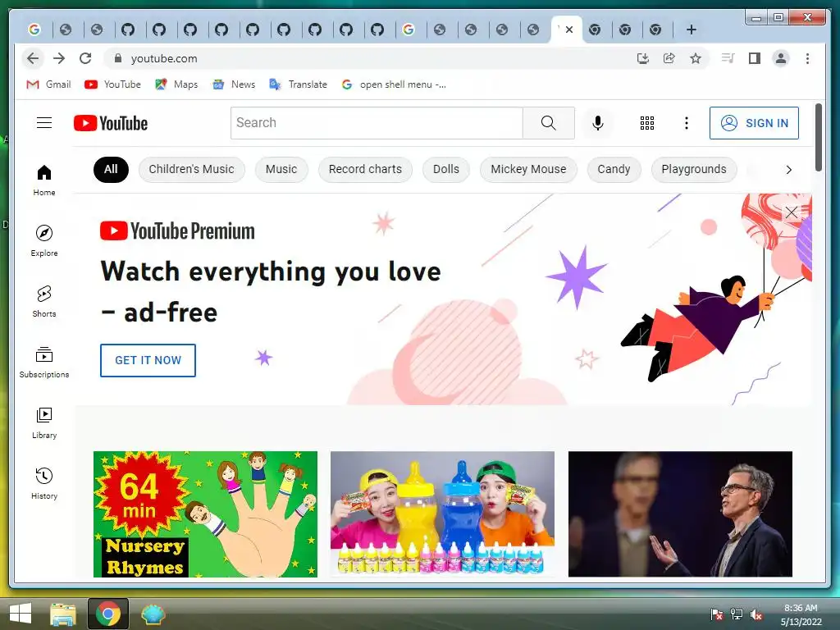Click the YouTube search field
Screen dimensions: 840x630
(377, 123)
